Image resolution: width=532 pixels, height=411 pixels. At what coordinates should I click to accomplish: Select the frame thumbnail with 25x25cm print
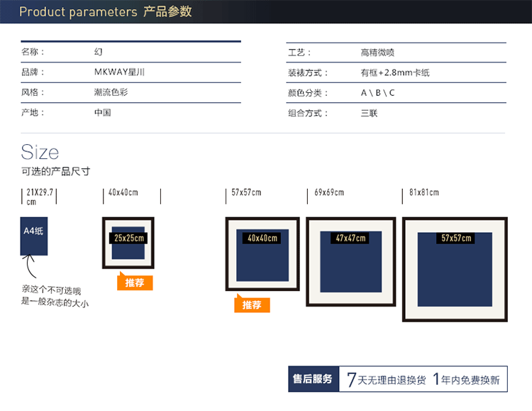[128, 243]
